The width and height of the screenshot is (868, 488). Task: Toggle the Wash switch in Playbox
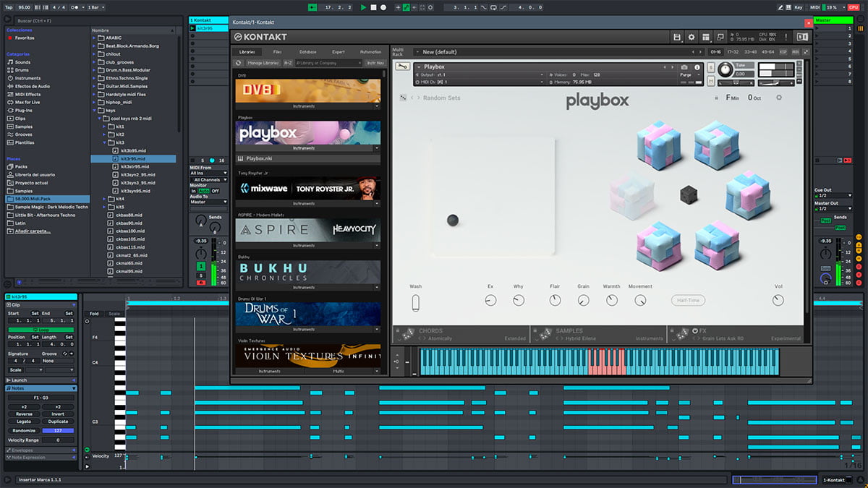click(416, 301)
